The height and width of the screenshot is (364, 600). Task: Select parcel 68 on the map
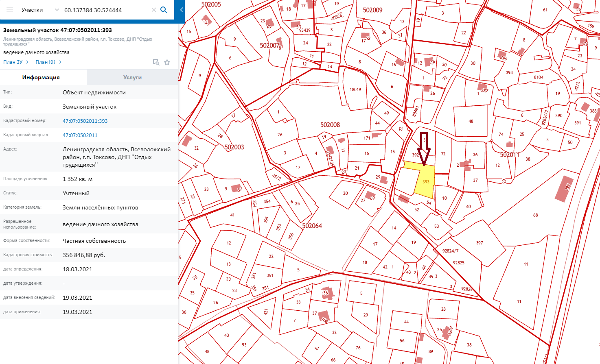[x=535, y=215]
